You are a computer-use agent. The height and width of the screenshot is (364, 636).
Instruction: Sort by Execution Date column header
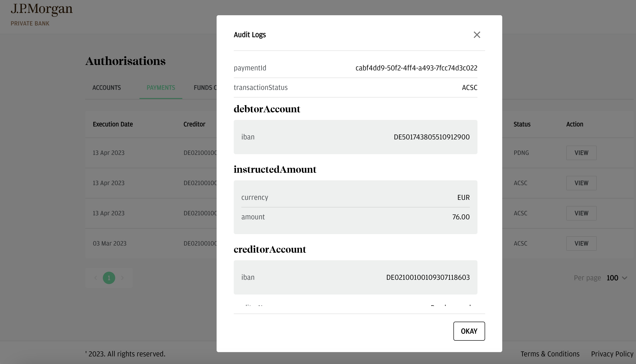point(113,124)
